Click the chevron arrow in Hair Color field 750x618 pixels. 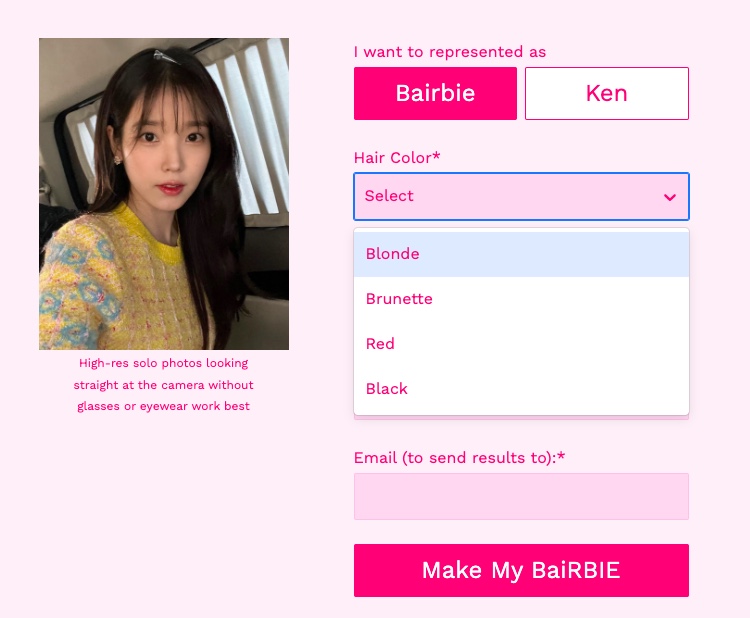(670, 197)
